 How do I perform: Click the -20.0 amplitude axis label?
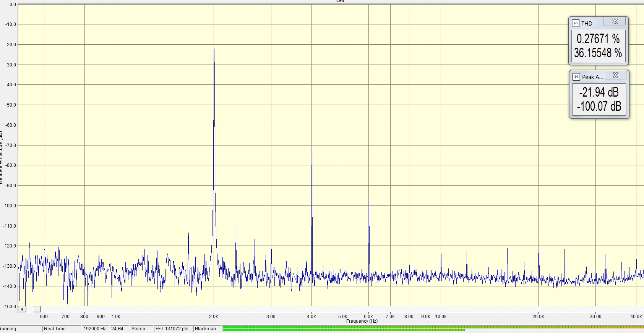point(11,45)
